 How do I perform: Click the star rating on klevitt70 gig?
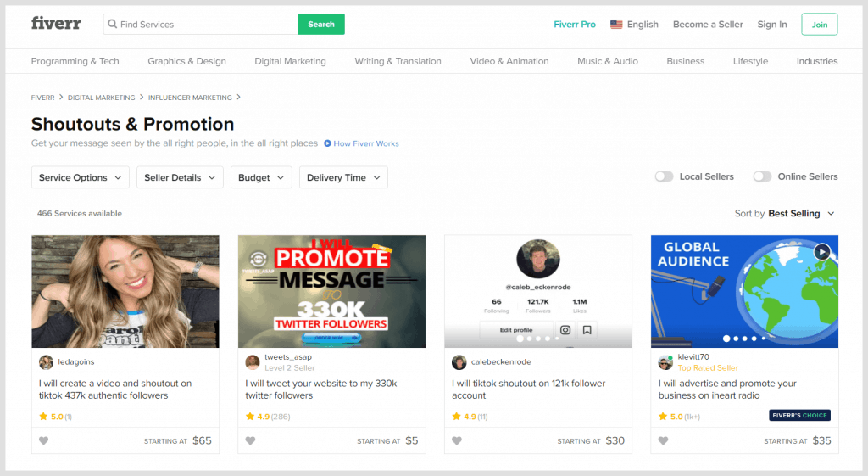coord(679,417)
